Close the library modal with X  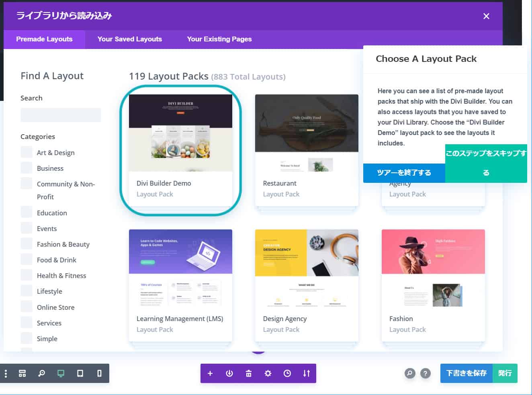tap(486, 16)
